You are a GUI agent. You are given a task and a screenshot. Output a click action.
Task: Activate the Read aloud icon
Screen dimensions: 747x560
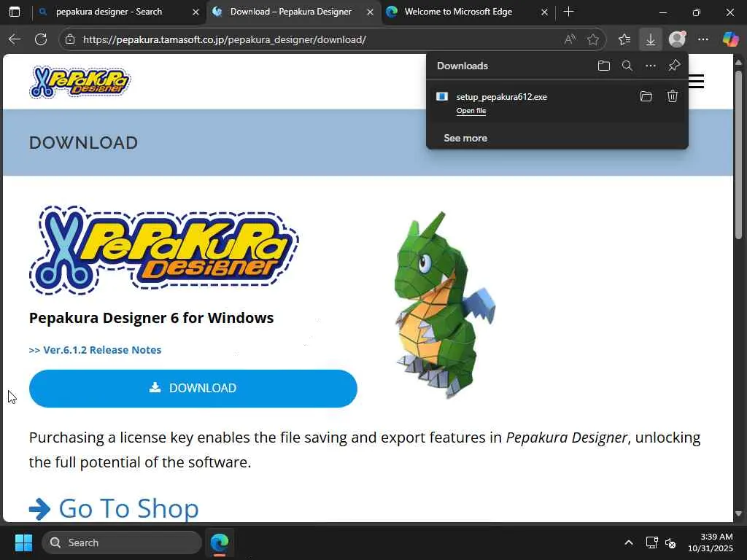[x=570, y=39]
